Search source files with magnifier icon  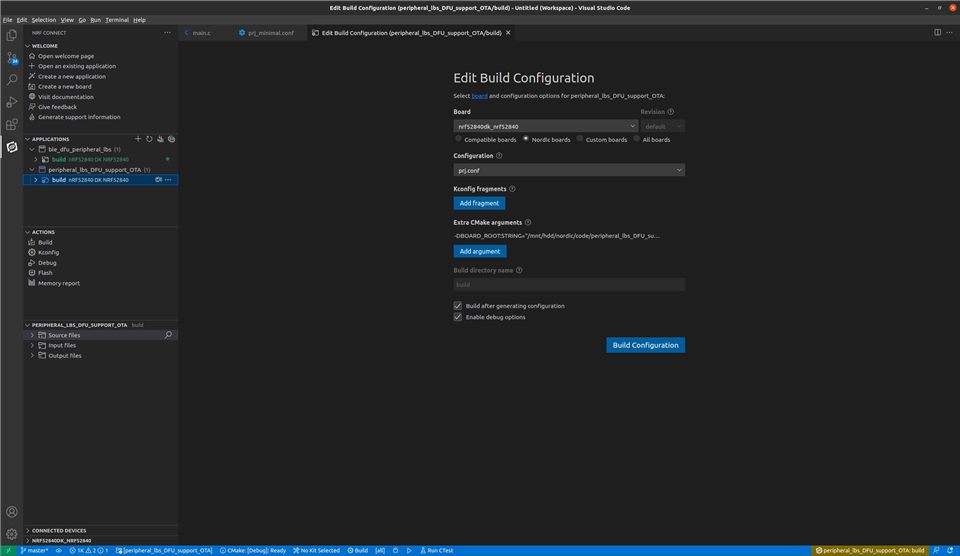click(168, 335)
